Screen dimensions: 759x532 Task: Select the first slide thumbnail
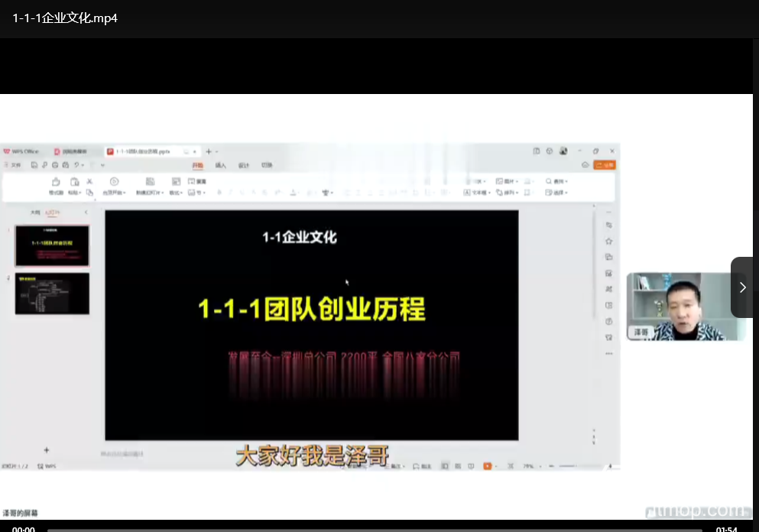pyautogui.click(x=52, y=245)
